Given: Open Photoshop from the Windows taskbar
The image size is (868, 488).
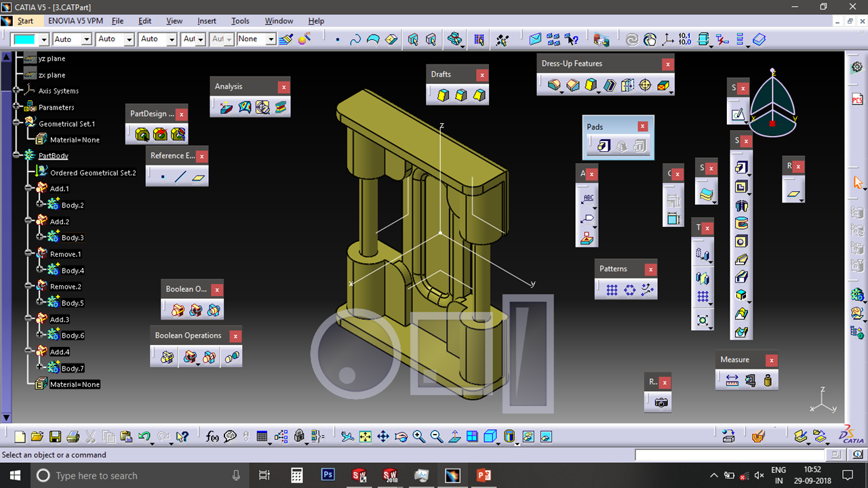Looking at the screenshot, I should pyautogui.click(x=328, y=475).
